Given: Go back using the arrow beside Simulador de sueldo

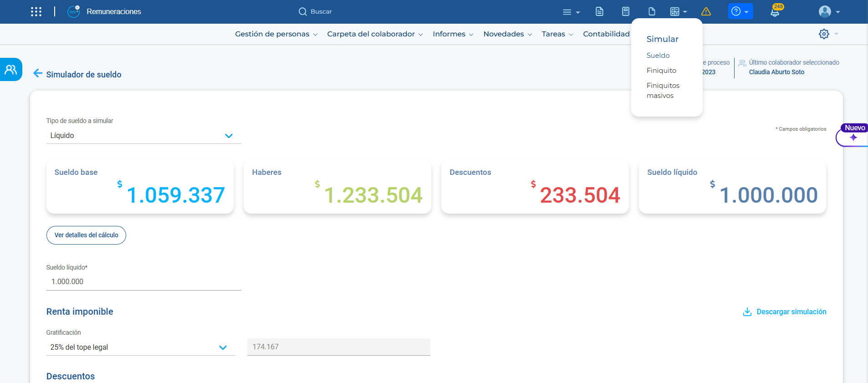Looking at the screenshot, I should tap(38, 73).
